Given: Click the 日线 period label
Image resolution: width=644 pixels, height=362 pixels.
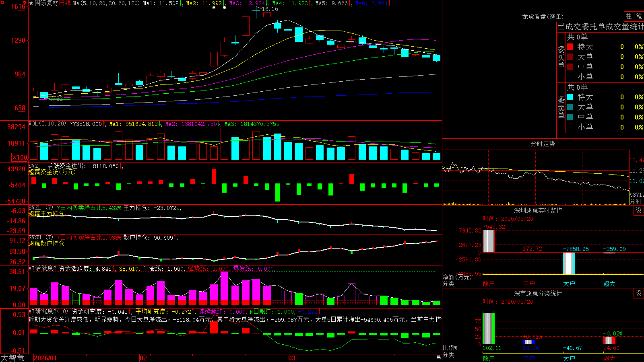Looking at the screenshot, I should 65,3.
